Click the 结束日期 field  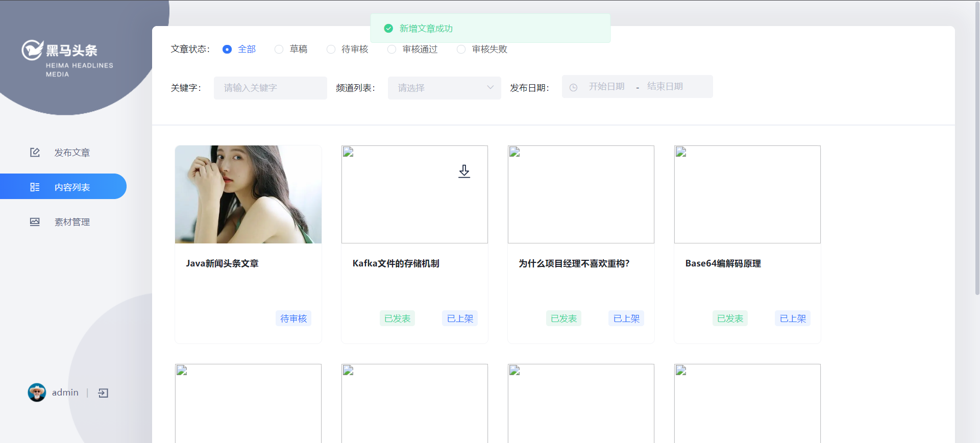click(665, 87)
